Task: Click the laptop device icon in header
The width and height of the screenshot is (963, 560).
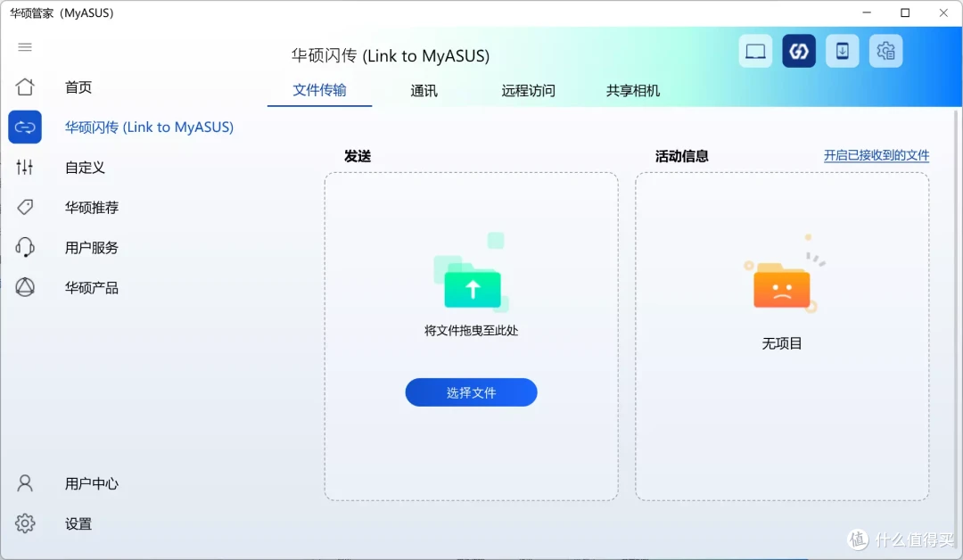Action: [x=755, y=51]
